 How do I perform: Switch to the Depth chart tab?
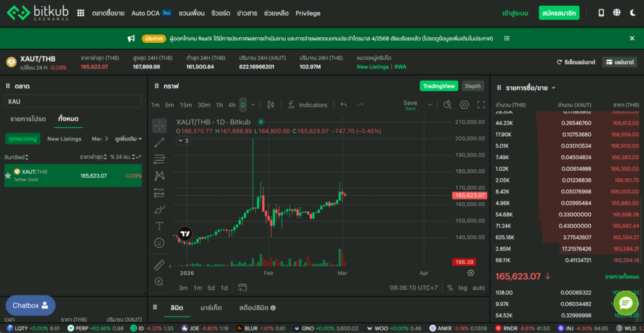[472, 86]
